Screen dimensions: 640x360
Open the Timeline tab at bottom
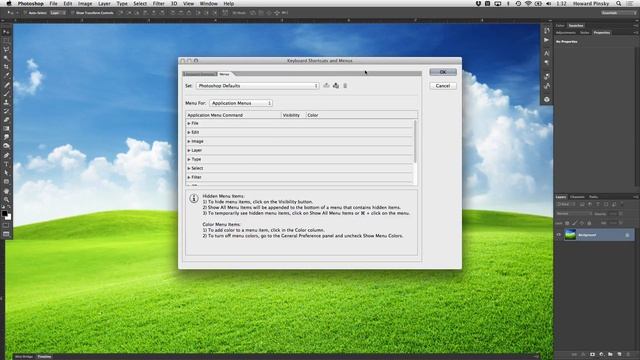click(44, 357)
